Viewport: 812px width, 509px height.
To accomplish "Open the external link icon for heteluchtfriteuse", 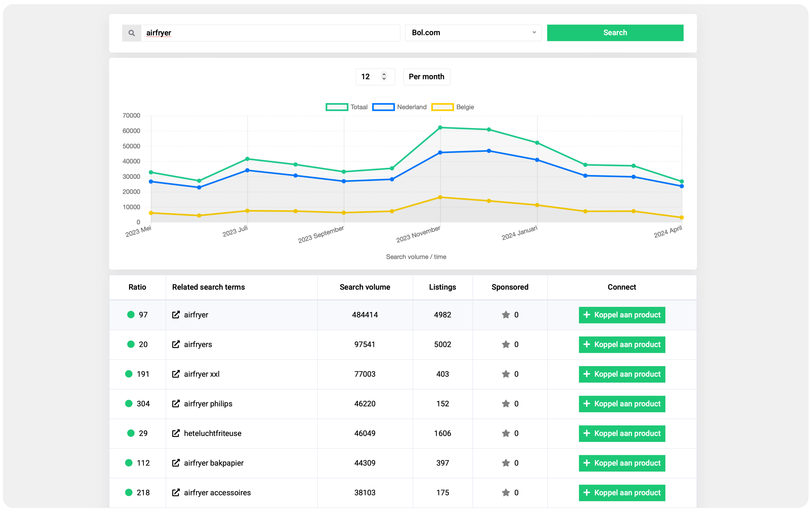I will click(176, 433).
